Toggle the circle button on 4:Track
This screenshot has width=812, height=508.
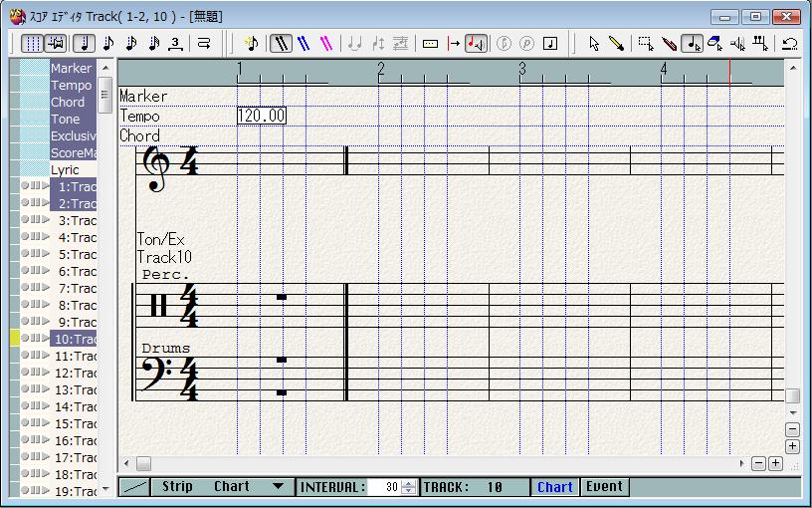click(x=24, y=236)
